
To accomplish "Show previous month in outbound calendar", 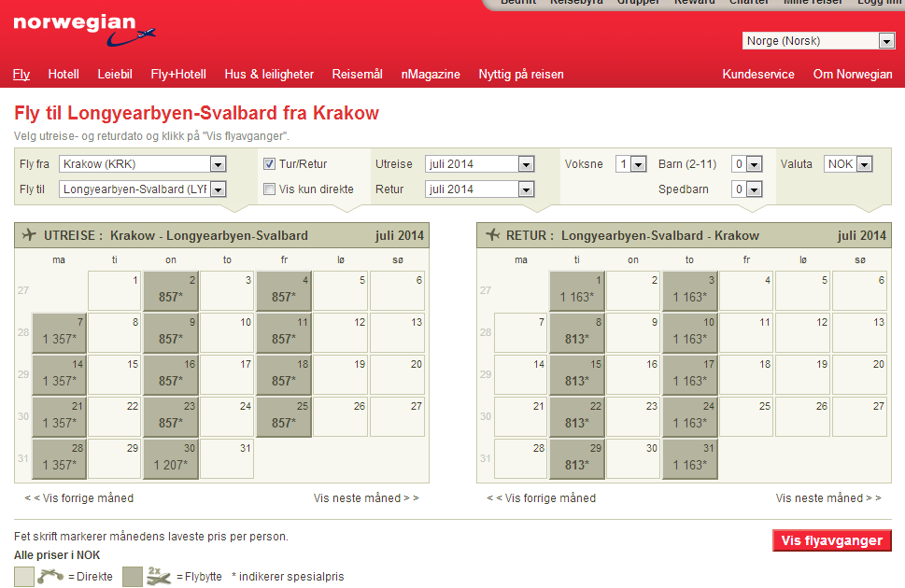I will tap(79, 498).
